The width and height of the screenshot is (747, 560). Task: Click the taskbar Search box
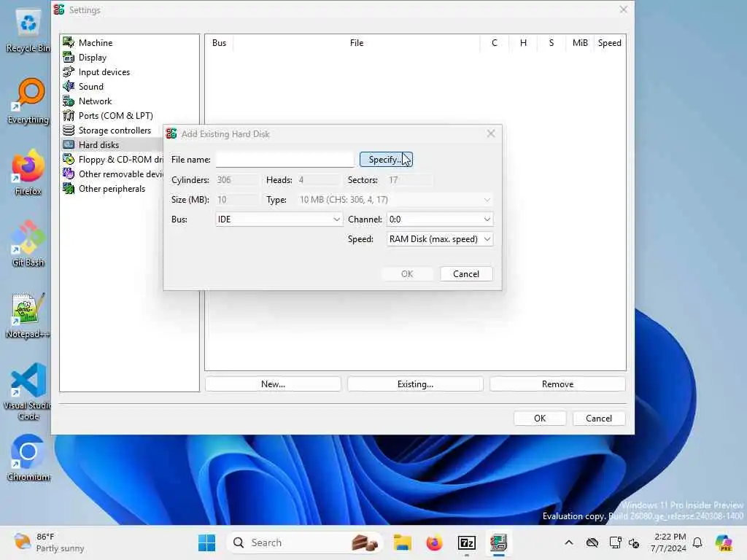(x=305, y=542)
